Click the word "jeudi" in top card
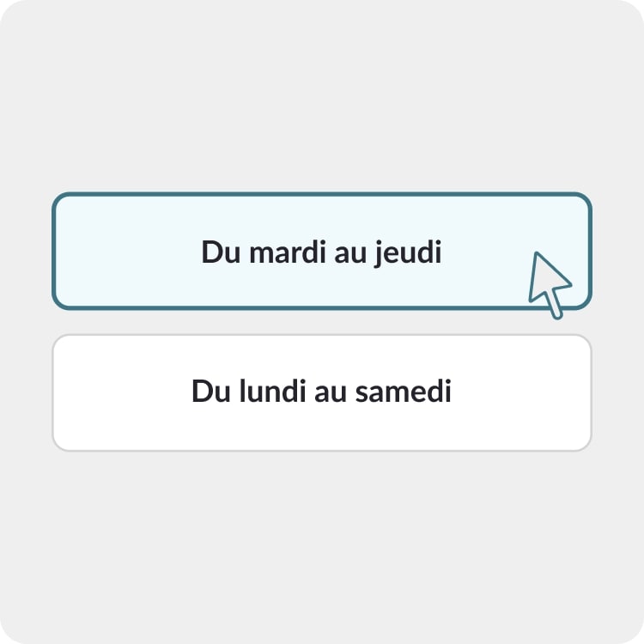The width and height of the screenshot is (644, 644). coord(408,253)
